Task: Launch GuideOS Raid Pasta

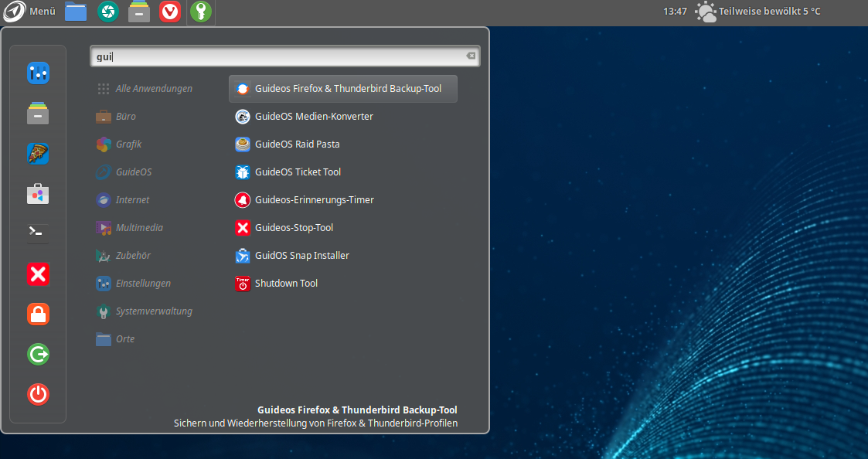Action: pos(342,144)
